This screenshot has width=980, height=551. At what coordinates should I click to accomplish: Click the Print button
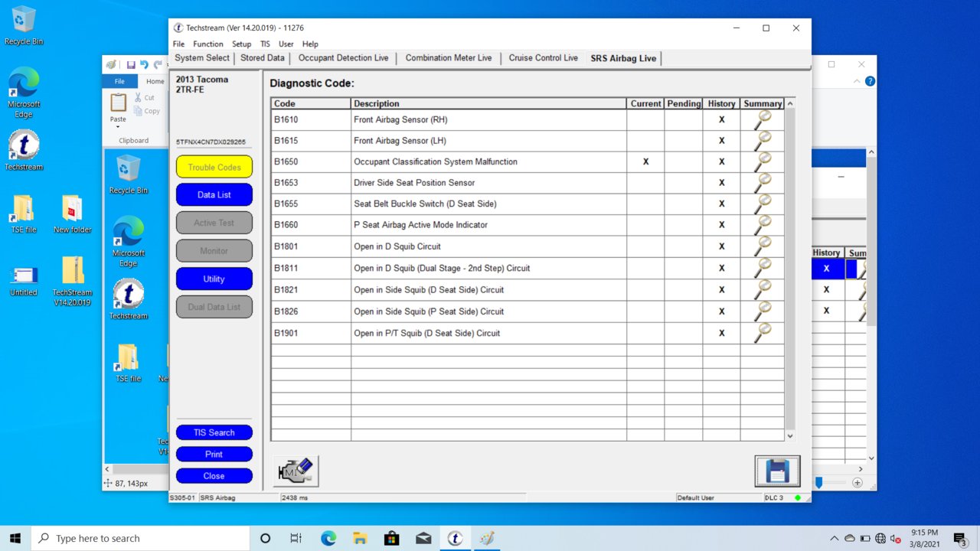(x=214, y=454)
